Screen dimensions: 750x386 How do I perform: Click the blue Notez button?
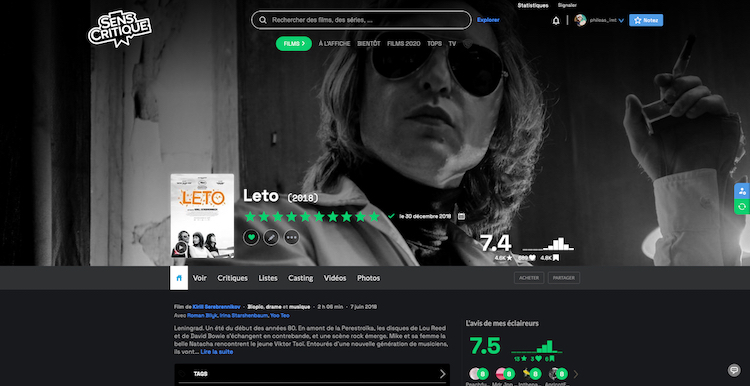[646, 20]
